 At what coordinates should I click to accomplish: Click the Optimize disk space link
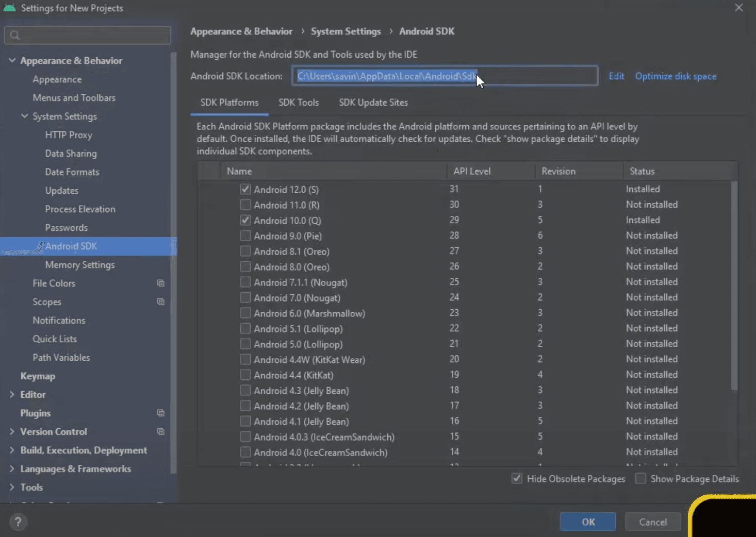click(676, 76)
